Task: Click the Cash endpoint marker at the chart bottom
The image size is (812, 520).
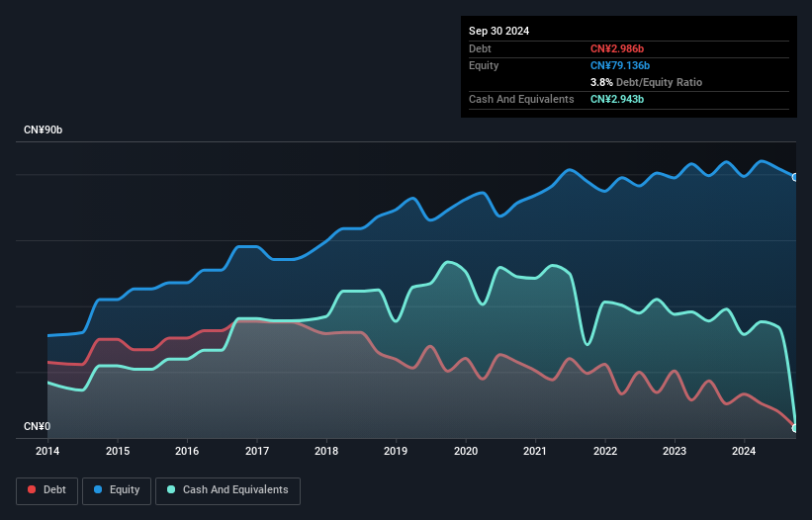Action: (x=795, y=428)
